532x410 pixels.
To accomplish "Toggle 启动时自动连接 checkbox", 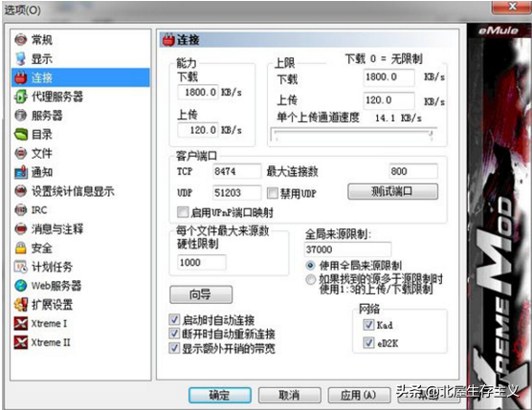I will pyautogui.click(x=174, y=319).
